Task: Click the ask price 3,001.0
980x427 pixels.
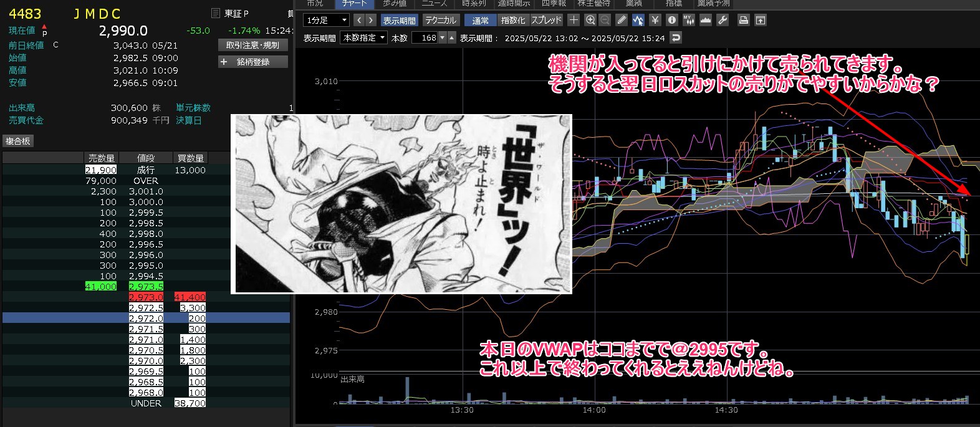Action: 146,191
